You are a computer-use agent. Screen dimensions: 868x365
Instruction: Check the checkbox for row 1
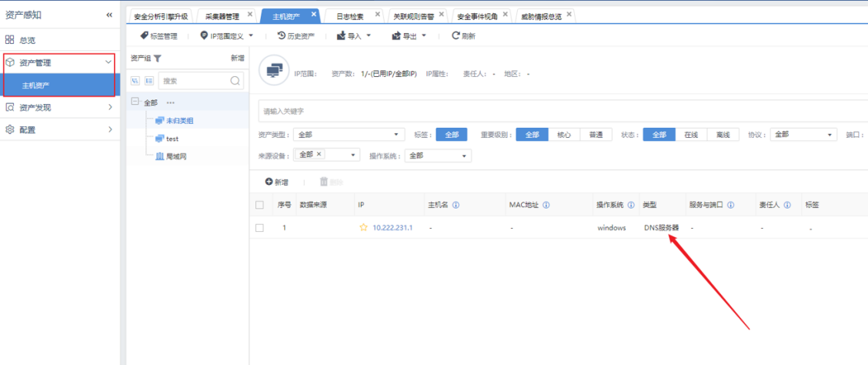point(259,228)
